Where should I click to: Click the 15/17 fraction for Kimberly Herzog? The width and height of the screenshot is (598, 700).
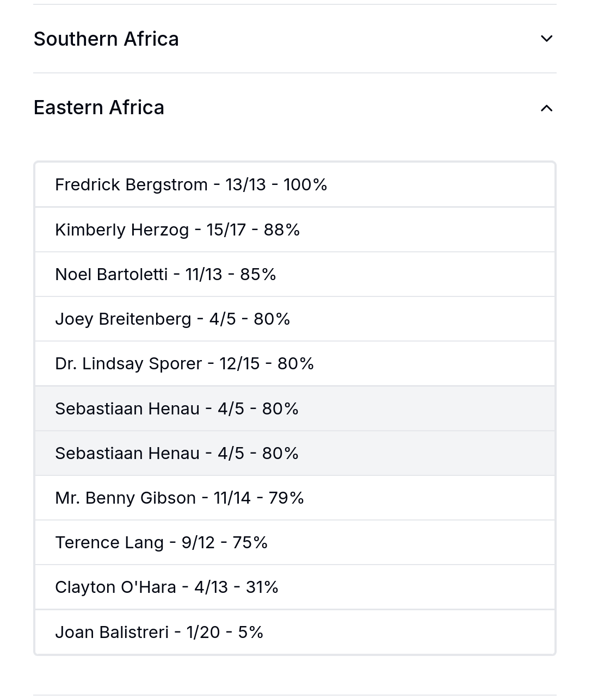226,230
